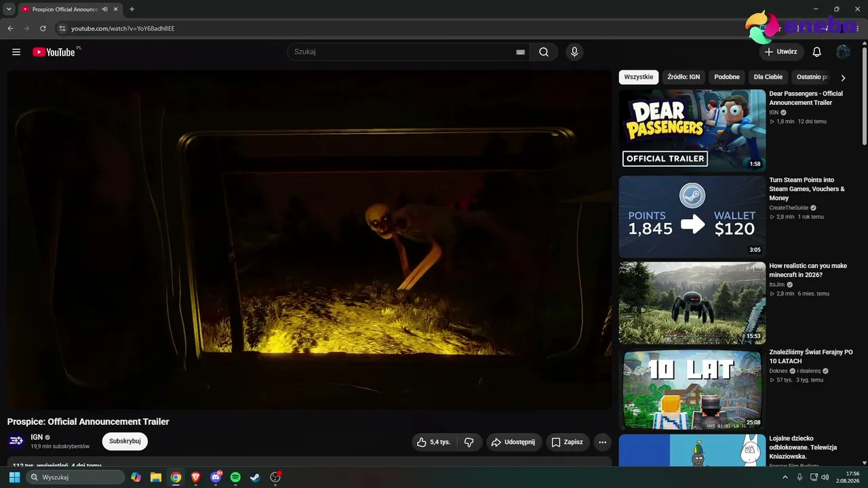Open the CreateTheGuide channel name
Image resolution: width=868 pixels, height=488 pixels.
(788, 208)
